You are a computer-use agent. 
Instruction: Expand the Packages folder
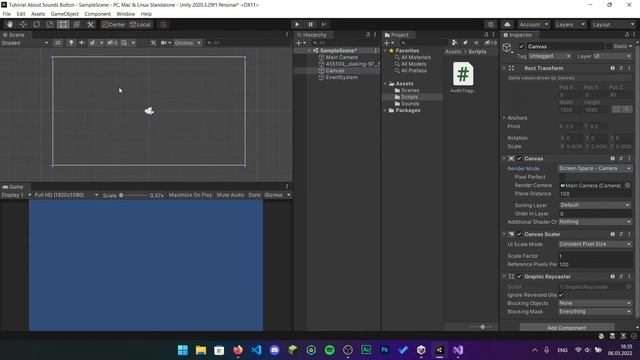(385, 110)
